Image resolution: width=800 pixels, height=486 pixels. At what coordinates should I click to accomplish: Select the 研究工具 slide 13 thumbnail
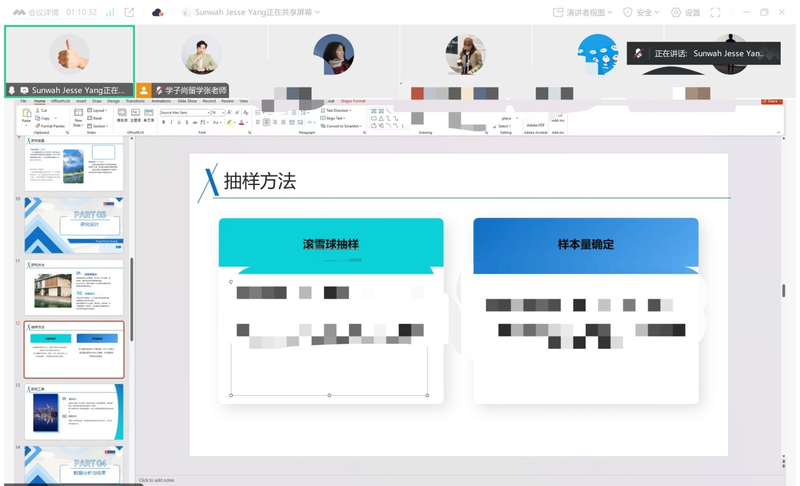[x=74, y=412]
